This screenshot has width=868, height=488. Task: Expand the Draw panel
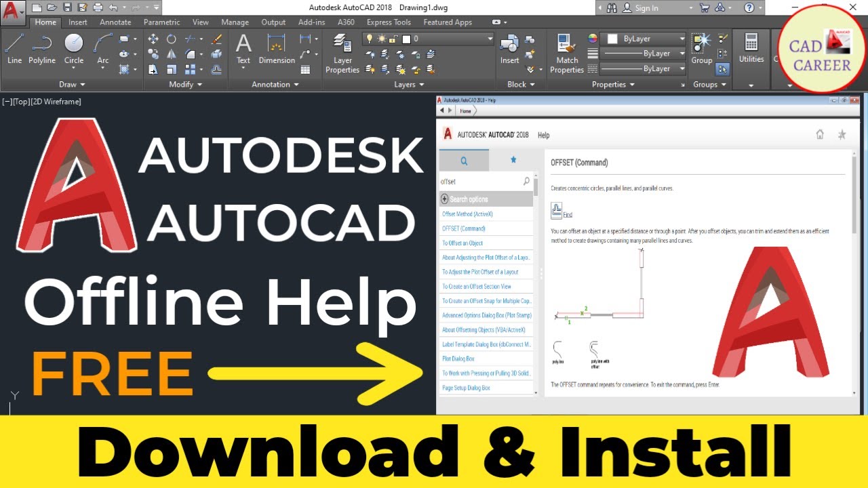point(73,84)
